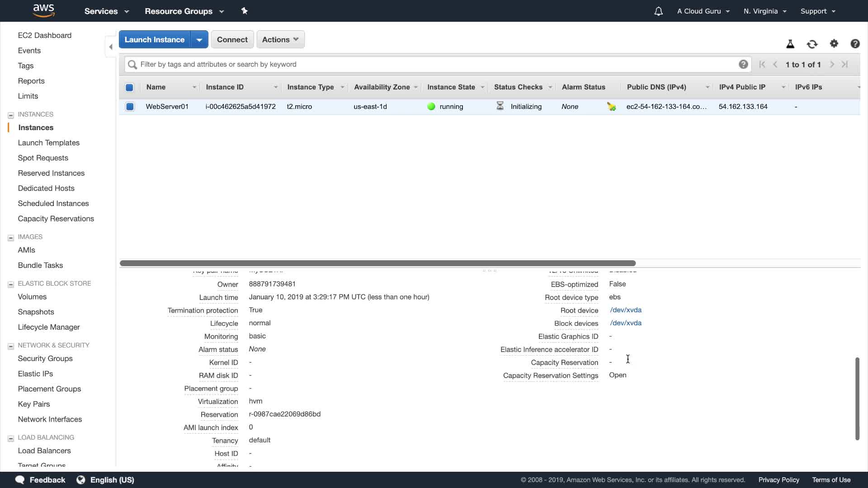Open the Actions dropdown menu
The width and height of the screenshot is (868, 488).
(x=280, y=40)
